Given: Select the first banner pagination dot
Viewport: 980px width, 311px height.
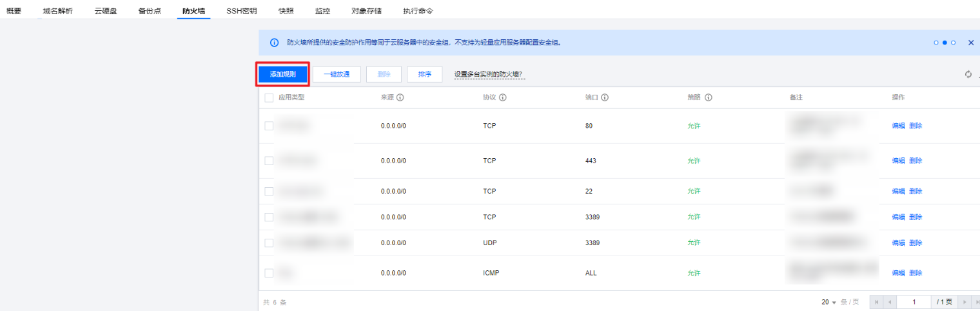Looking at the screenshot, I should click(936, 43).
